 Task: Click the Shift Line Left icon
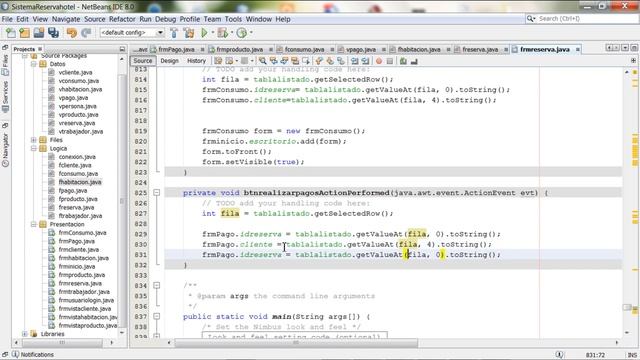[354, 61]
